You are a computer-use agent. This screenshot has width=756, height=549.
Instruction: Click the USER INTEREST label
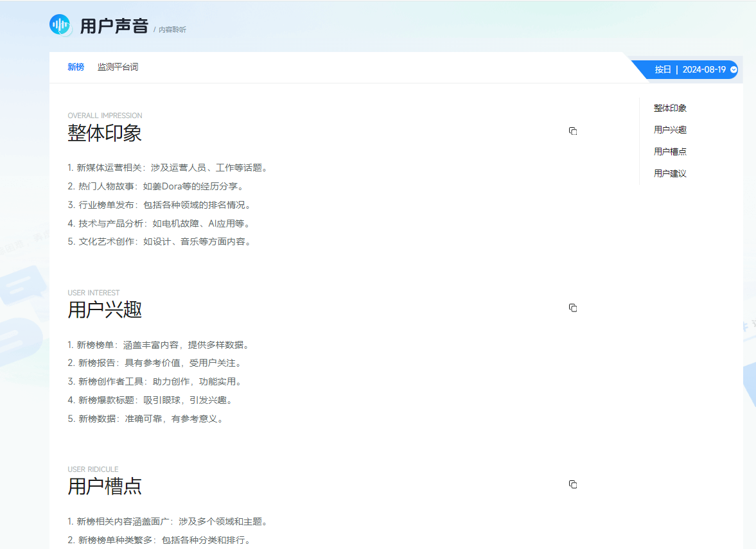click(94, 293)
